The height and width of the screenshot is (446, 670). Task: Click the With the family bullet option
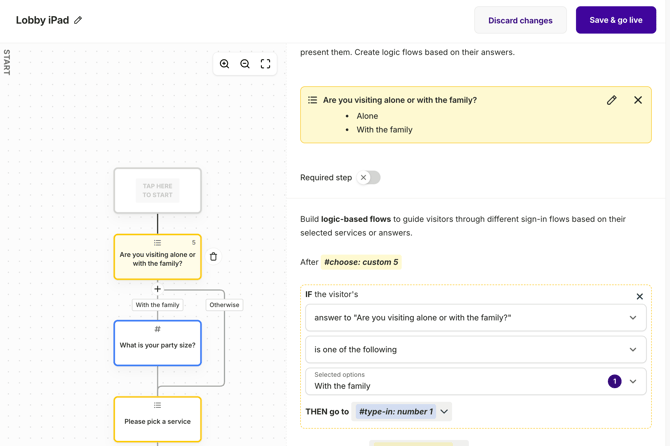click(x=384, y=130)
